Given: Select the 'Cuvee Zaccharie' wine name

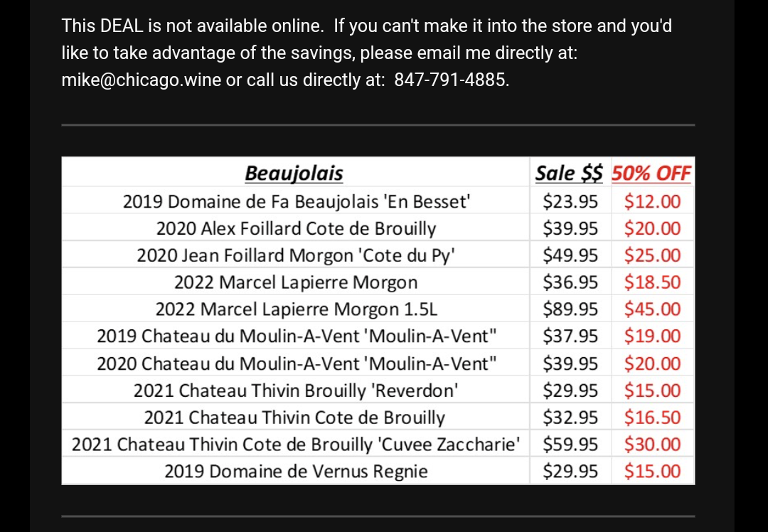Looking at the screenshot, I should (x=296, y=445).
